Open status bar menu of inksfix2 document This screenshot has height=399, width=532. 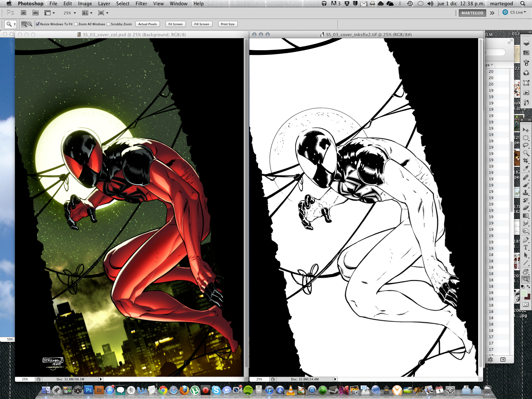(335, 379)
